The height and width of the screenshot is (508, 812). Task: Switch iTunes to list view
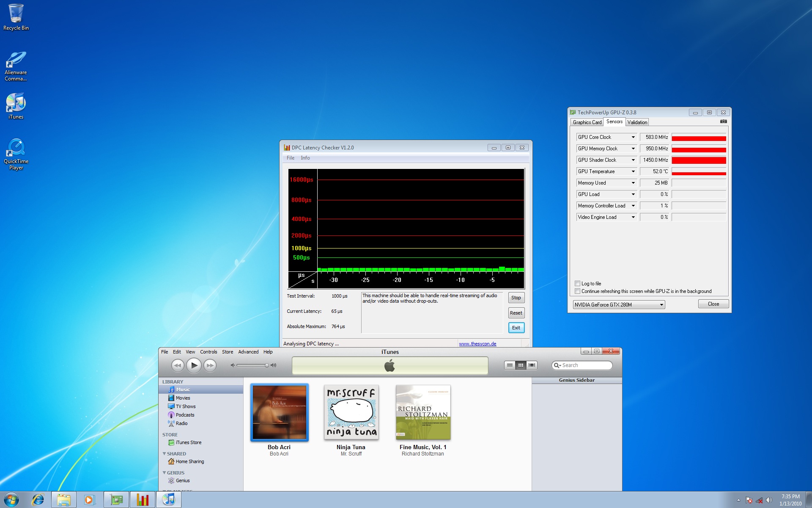click(510, 365)
